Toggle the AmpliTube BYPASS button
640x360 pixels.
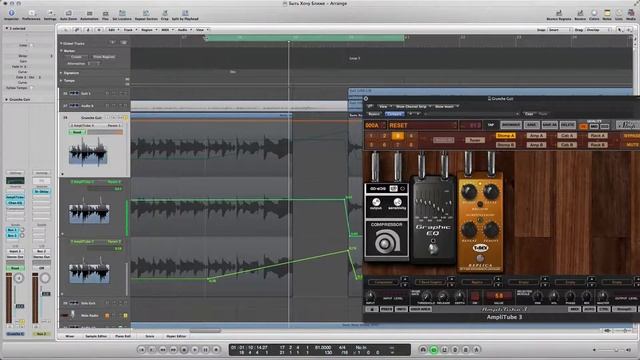click(632, 136)
